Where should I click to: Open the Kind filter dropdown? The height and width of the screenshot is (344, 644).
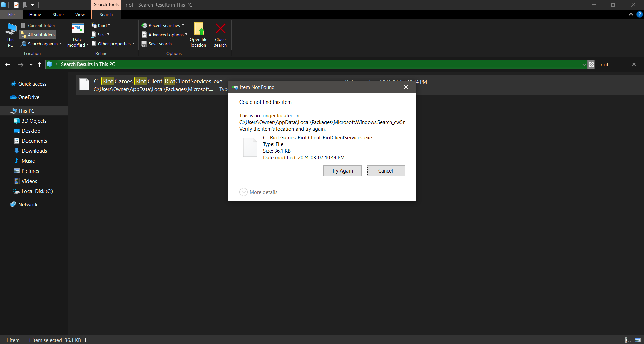click(101, 25)
